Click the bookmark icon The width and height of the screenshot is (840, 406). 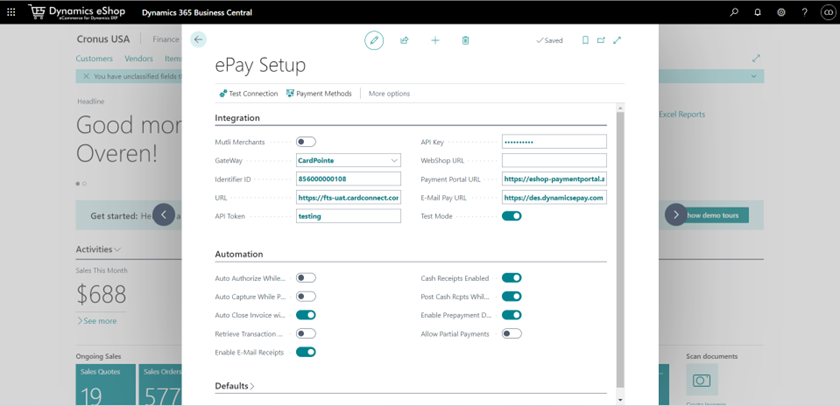coord(586,40)
